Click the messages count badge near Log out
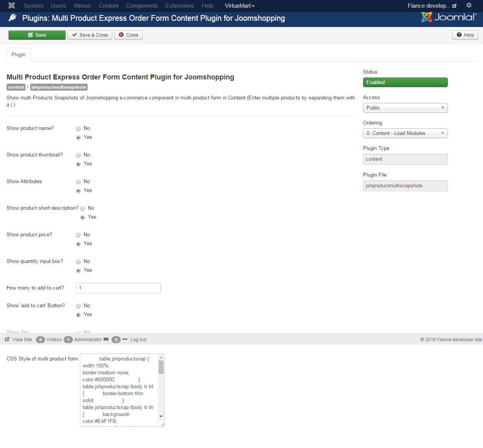Viewport: 483px width, 448px height. pos(116,340)
